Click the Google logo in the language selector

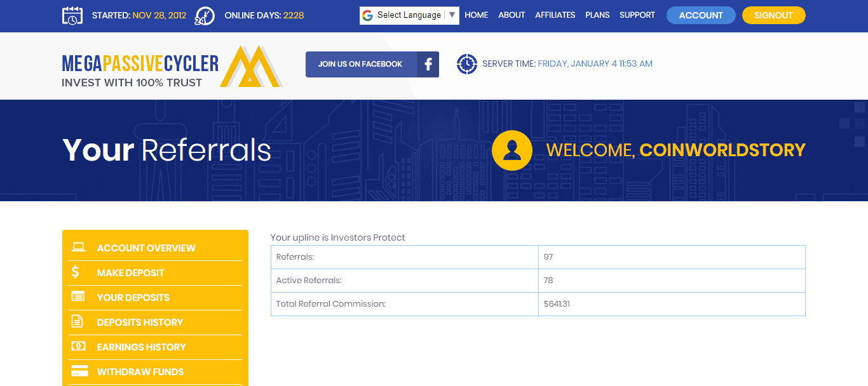[367, 15]
